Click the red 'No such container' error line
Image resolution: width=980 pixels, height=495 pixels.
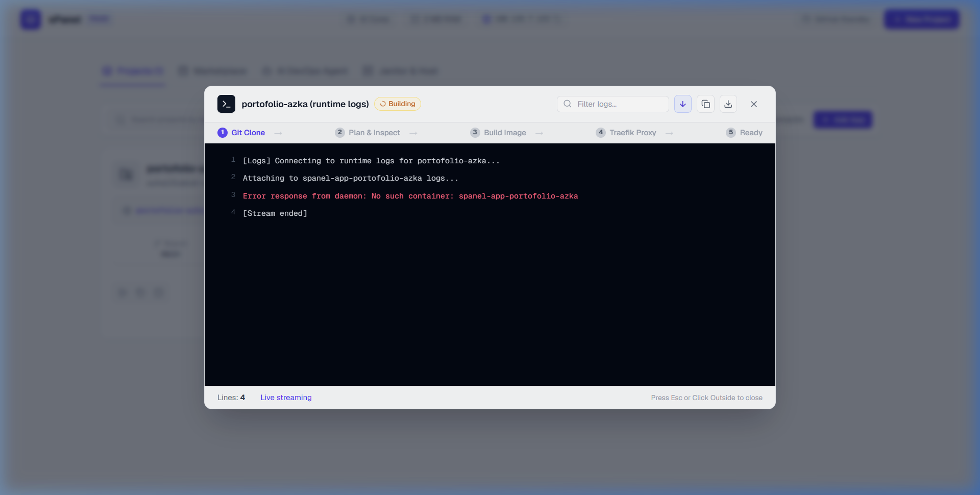pos(410,196)
